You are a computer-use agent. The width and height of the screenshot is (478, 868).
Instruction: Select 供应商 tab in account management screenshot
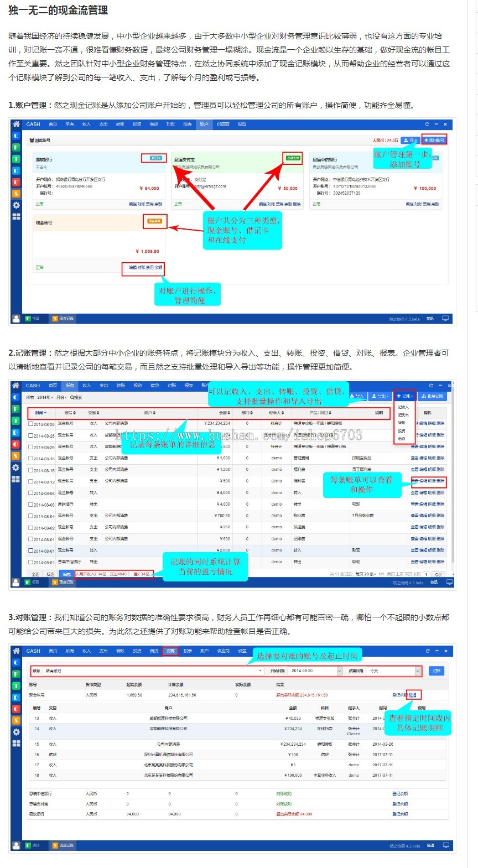tap(223, 124)
